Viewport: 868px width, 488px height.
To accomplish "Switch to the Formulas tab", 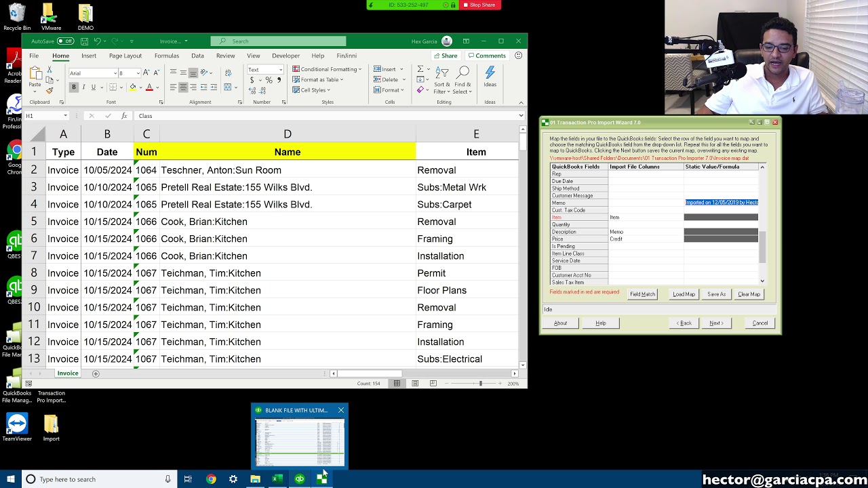I will (x=166, y=56).
